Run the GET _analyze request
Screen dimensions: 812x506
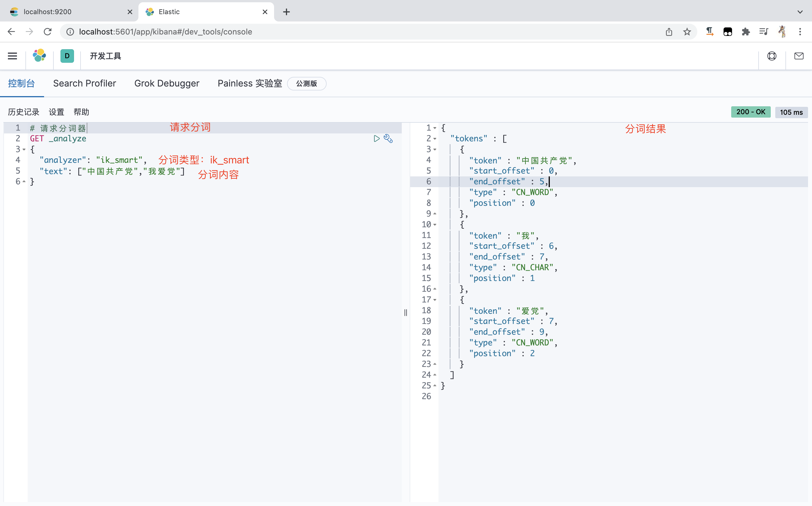click(377, 139)
